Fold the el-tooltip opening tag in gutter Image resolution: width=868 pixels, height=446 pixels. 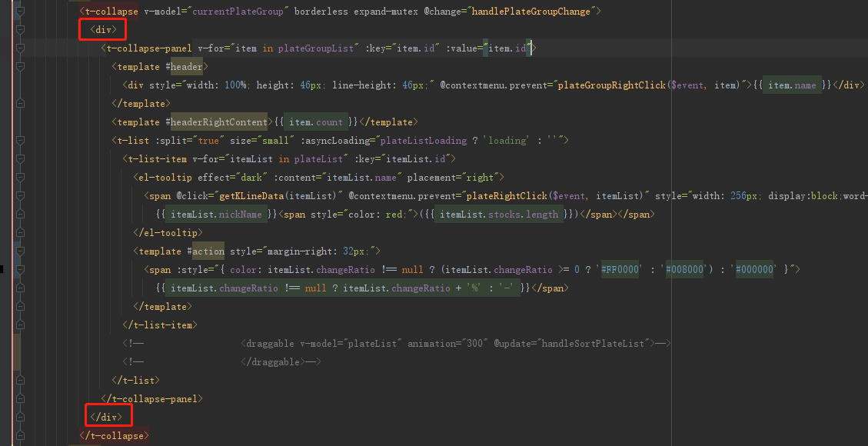pos(21,177)
